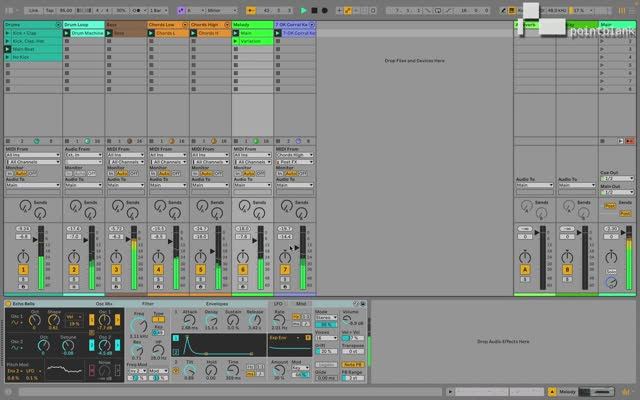This screenshot has height=400, width=640.
Task: Click the Post button under Sends
Action: point(625,213)
